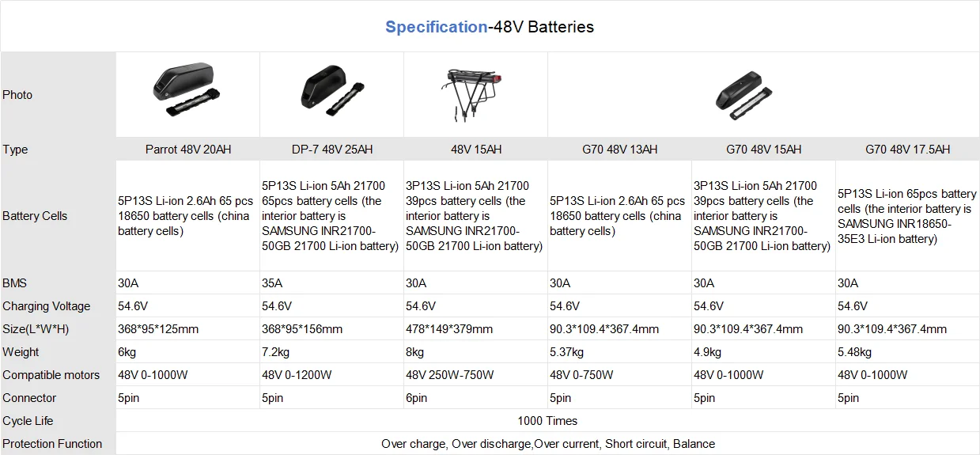Click the Protection Function row label
This screenshot has height=455, width=980.
(x=52, y=444)
